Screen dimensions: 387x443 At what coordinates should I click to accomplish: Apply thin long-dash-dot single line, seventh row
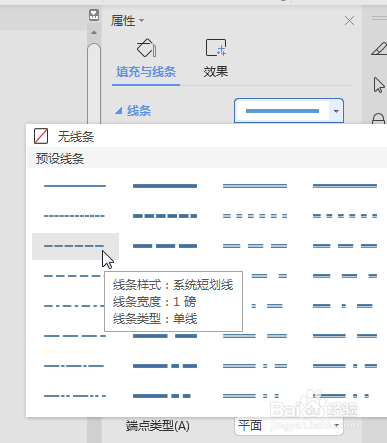tap(74, 366)
